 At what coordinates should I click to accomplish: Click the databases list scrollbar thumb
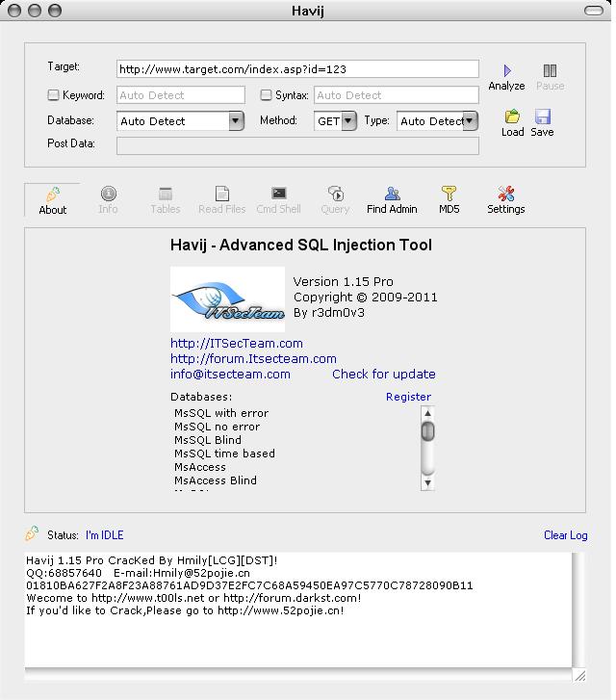pos(427,431)
